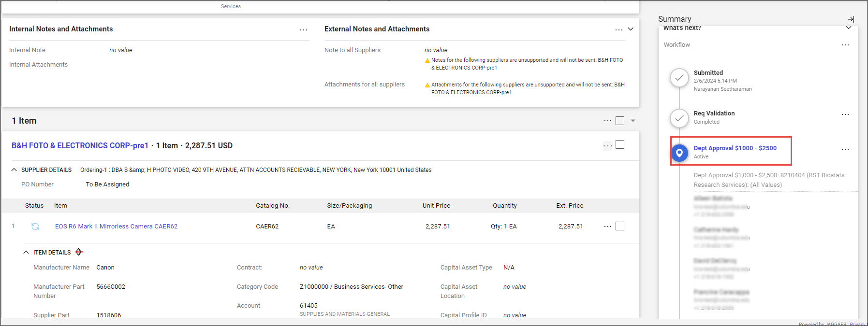Click the Unit Price column header

point(436,205)
